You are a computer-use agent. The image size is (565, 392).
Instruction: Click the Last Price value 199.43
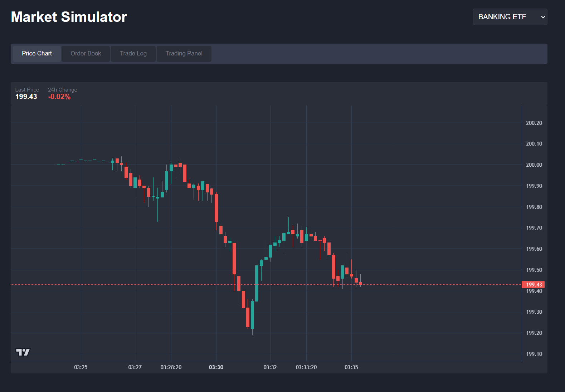tap(26, 97)
